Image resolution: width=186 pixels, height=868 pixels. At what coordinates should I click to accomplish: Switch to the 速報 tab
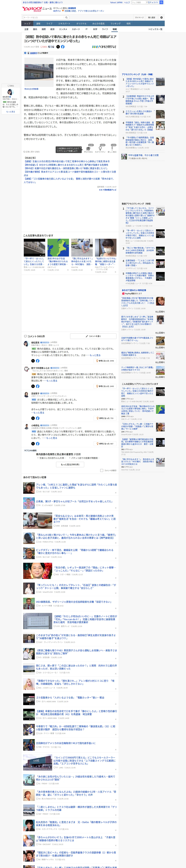click(38, 24)
